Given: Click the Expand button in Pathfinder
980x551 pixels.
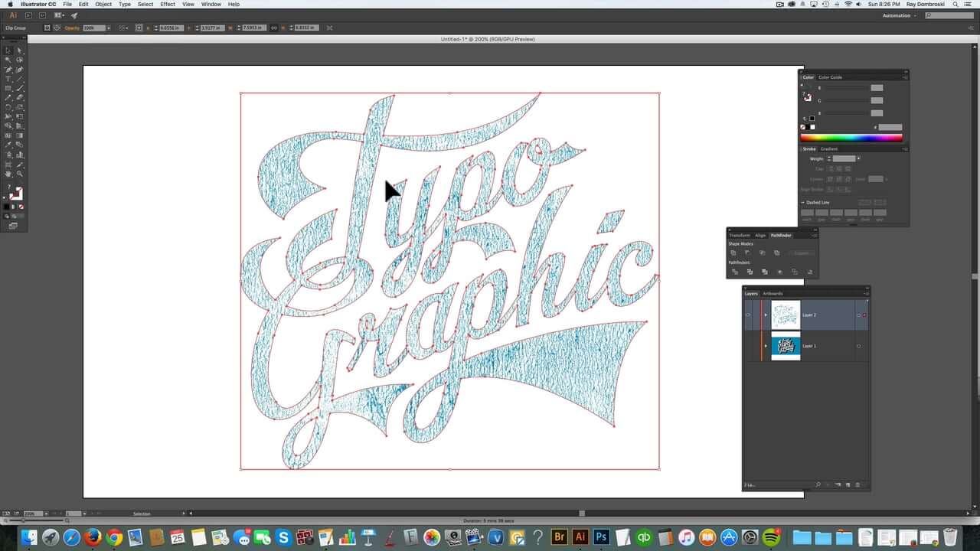Looking at the screenshot, I should click(x=802, y=253).
